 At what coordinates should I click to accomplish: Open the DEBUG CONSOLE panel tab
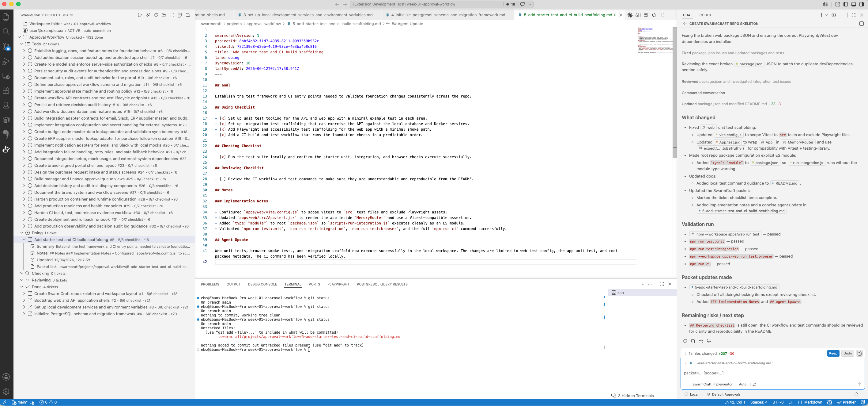(x=262, y=284)
